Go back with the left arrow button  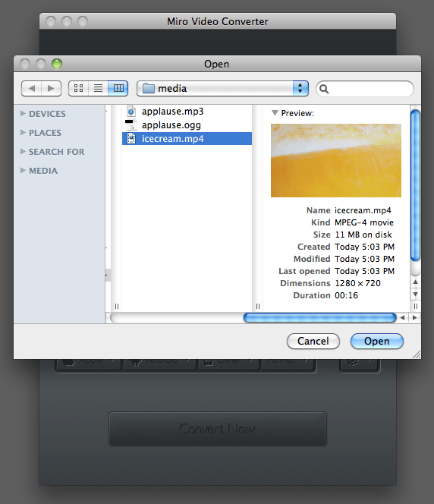(x=31, y=88)
